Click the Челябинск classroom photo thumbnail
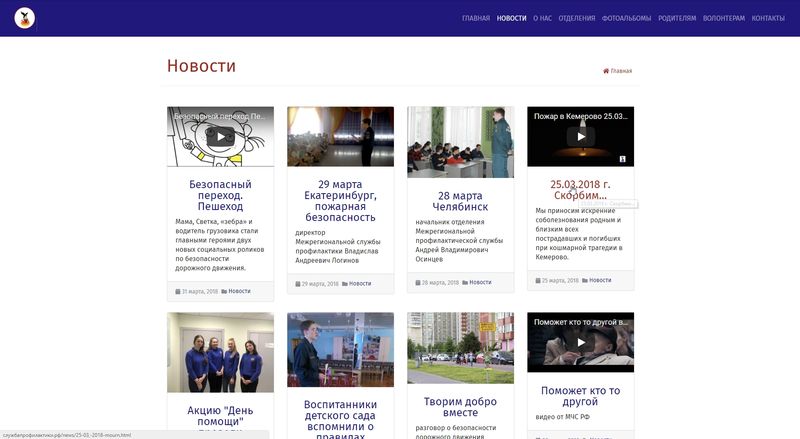 click(x=460, y=142)
